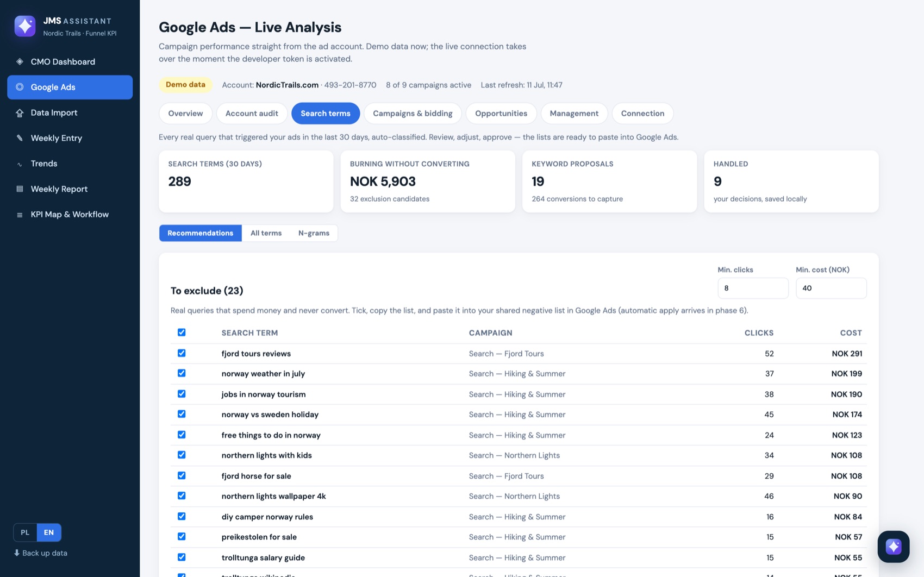The height and width of the screenshot is (577, 924).
Task: Toggle the select-all checkbox in table header
Action: pyautogui.click(x=182, y=332)
